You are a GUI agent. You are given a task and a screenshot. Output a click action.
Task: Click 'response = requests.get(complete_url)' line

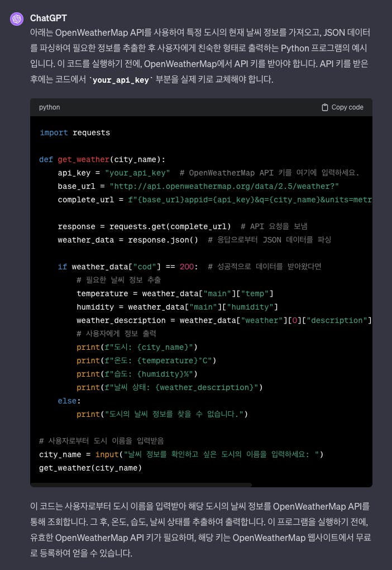coord(144,226)
